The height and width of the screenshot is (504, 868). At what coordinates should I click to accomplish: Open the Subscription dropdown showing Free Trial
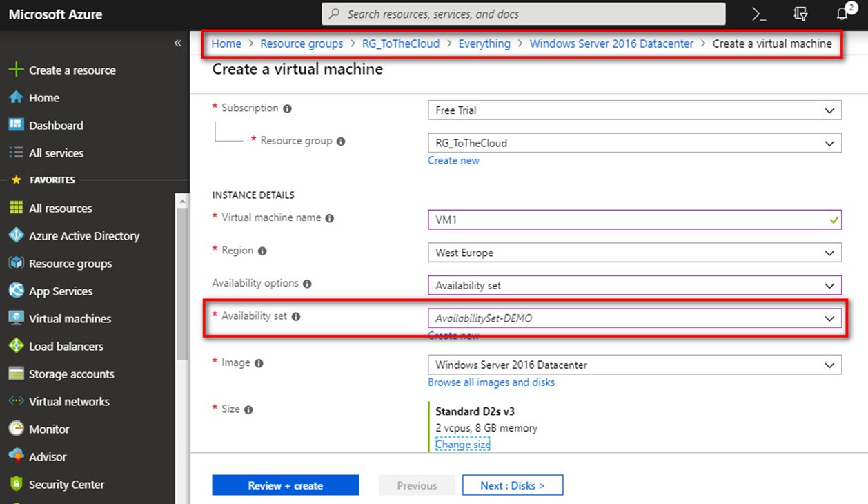(x=635, y=110)
